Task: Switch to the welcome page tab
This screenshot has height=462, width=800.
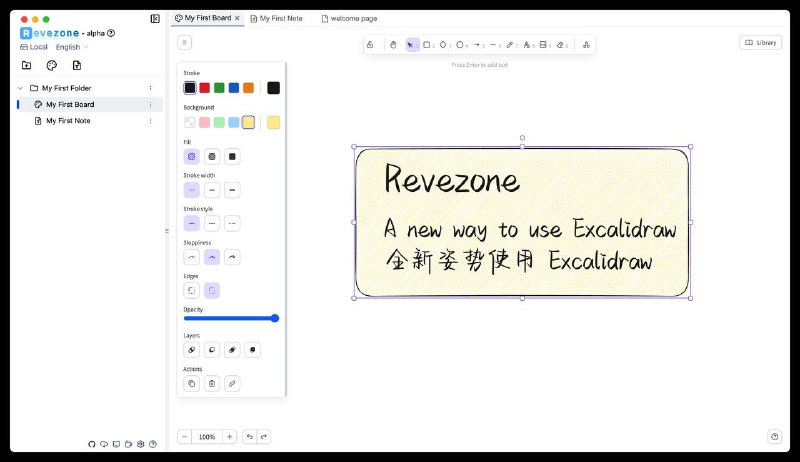Action: [348, 18]
